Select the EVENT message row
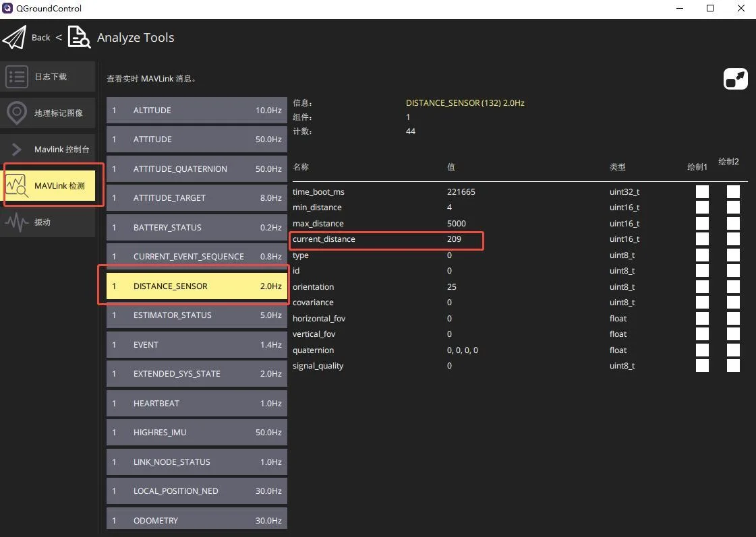The image size is (756, 537). pyautogui.click(x=197, y=345)
